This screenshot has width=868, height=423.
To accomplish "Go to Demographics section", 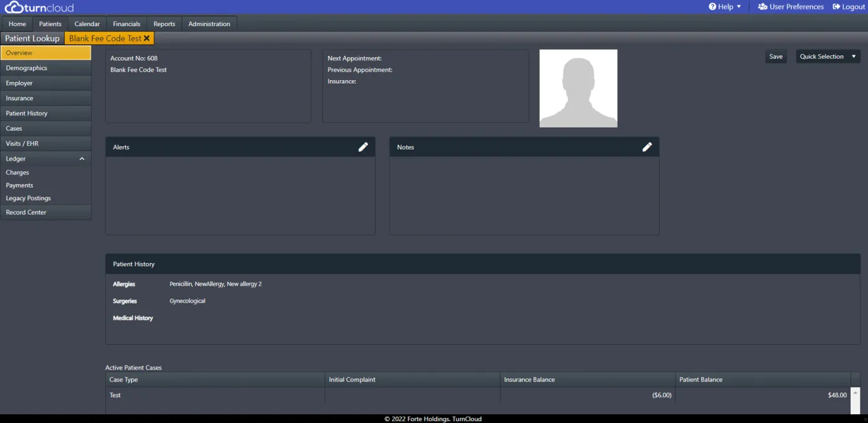I will point(46,68).
